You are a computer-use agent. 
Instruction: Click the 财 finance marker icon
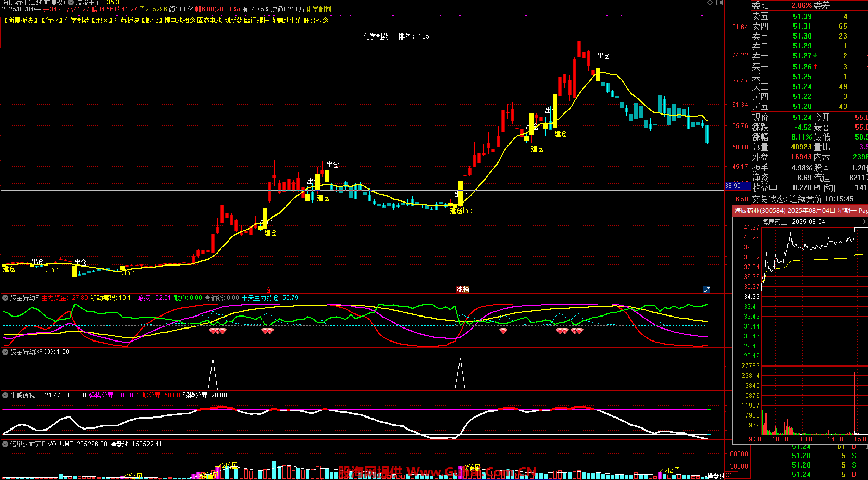tap(706, 289)
